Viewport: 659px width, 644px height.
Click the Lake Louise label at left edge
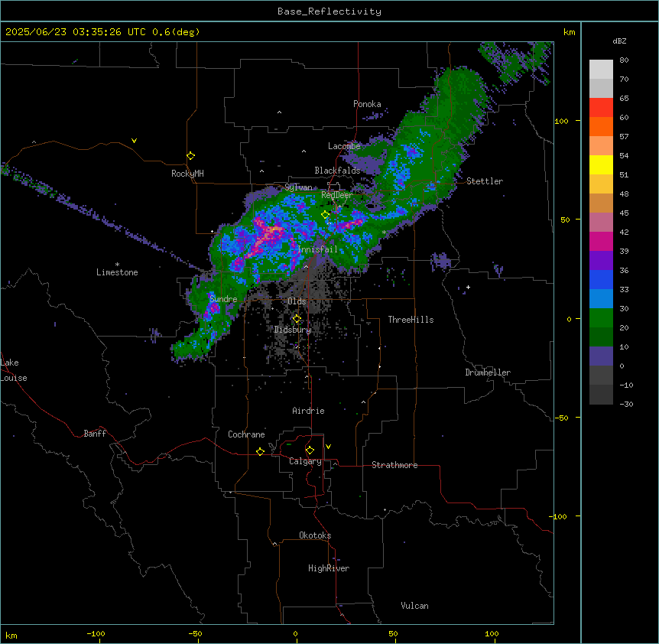click(13, 370)
